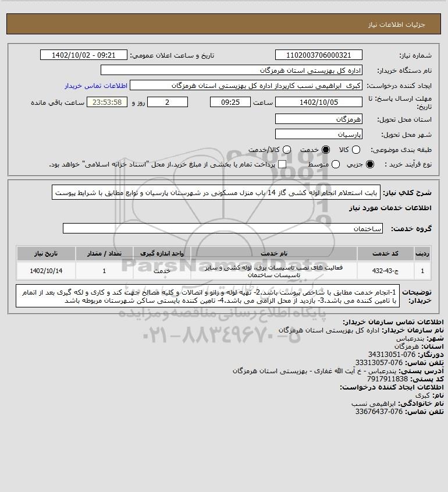Select the کالا radio button
This screenshot has height=492, width=448.
point(356,150)
